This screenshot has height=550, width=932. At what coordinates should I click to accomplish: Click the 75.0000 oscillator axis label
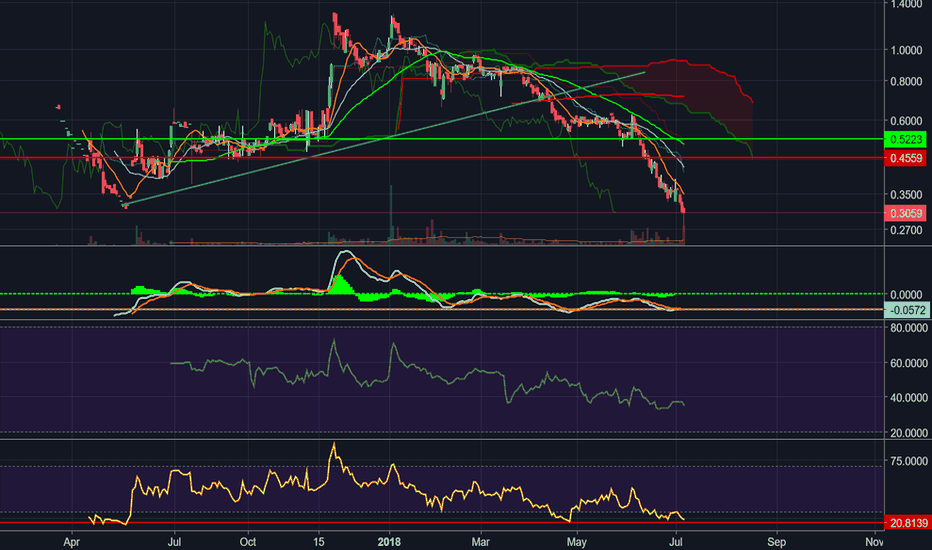[x=909, y=461]
